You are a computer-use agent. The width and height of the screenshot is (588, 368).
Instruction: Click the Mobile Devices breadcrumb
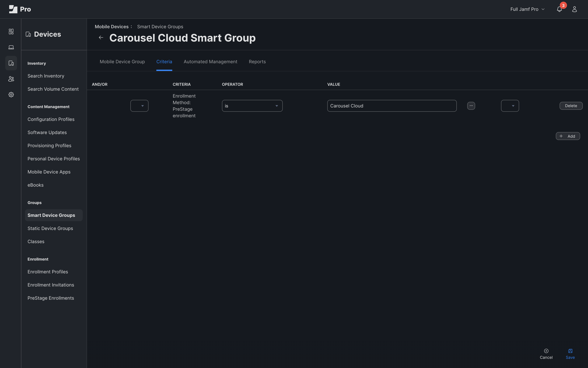[x=112, y=26]
